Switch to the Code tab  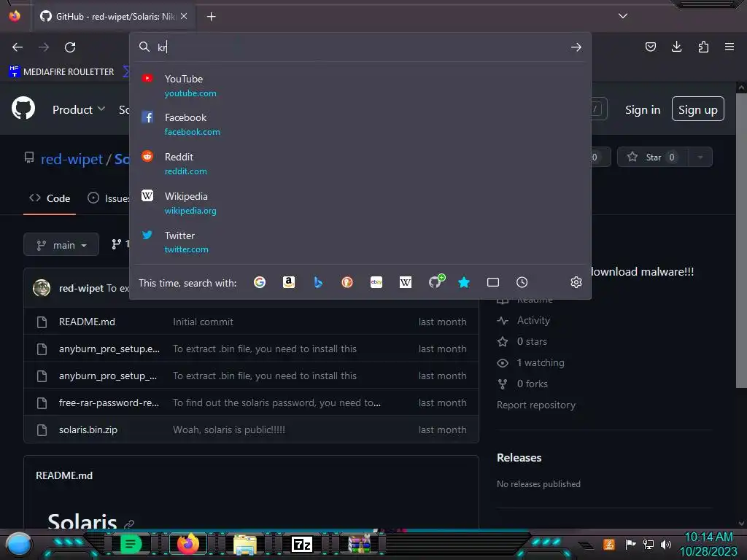(x=50, y=198)
